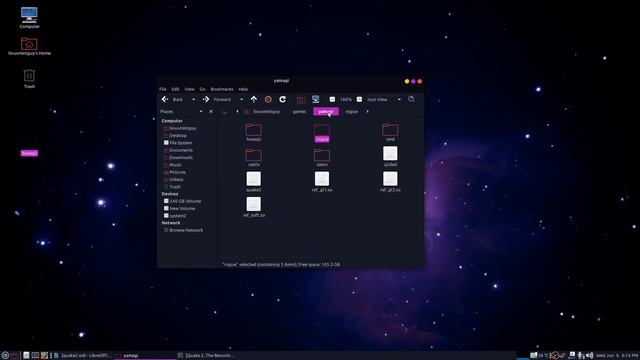Open the View menu
Image resolution: width=640 pixels, height=360 pixels.
(189, 89)
